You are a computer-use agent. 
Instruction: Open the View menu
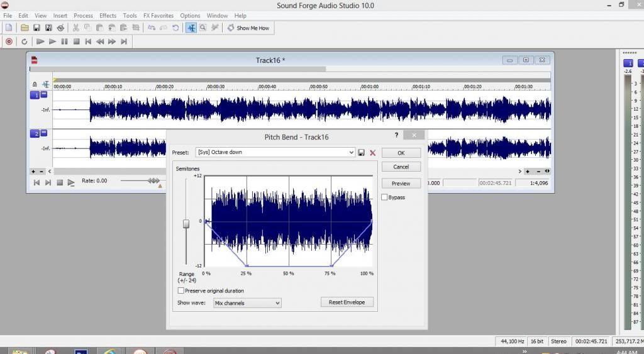click(40, 16)
